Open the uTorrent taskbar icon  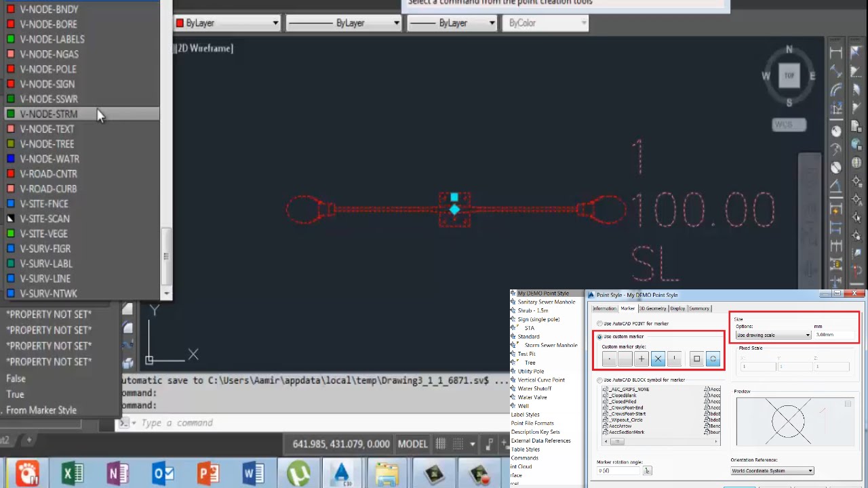[x=298, y=473]
